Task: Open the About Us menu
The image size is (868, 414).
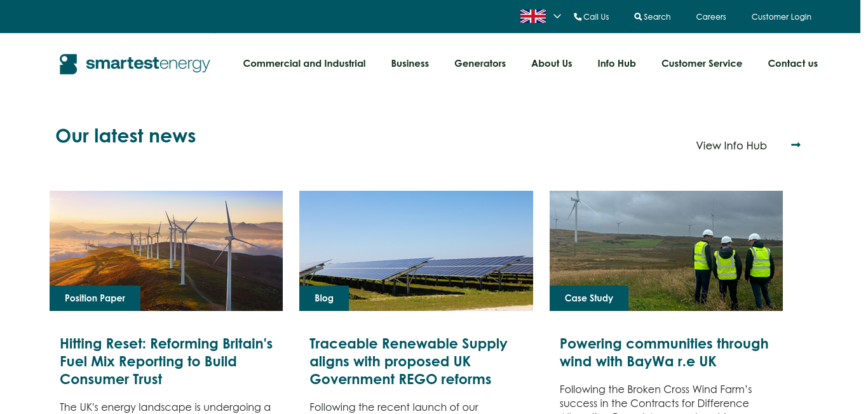Action: tap(552, 64)
